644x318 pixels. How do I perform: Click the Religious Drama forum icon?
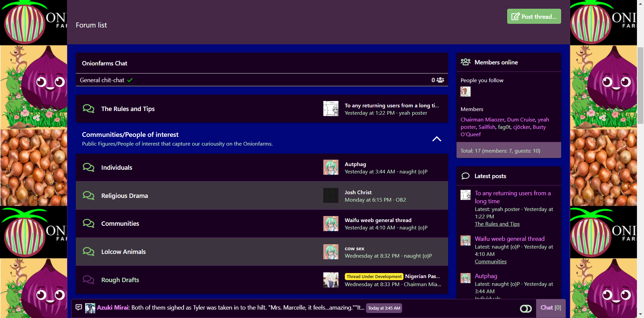pyautogui.click(x=89, y=196)
